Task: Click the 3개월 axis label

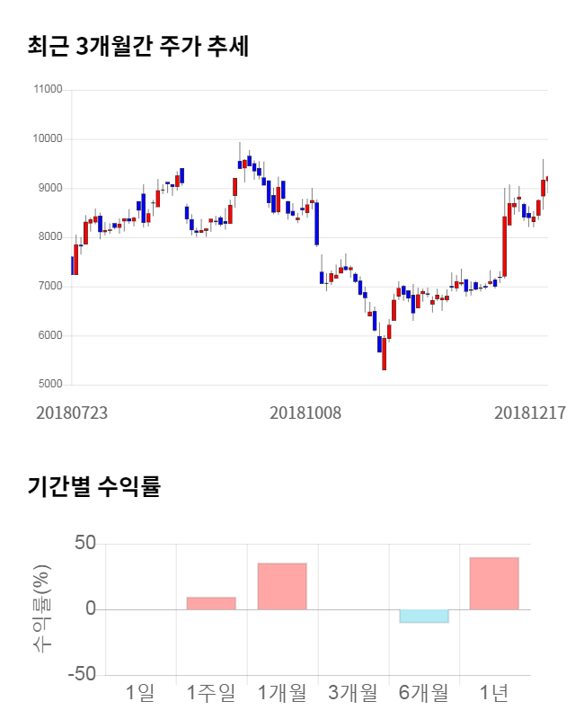Action: coord(352,693)
